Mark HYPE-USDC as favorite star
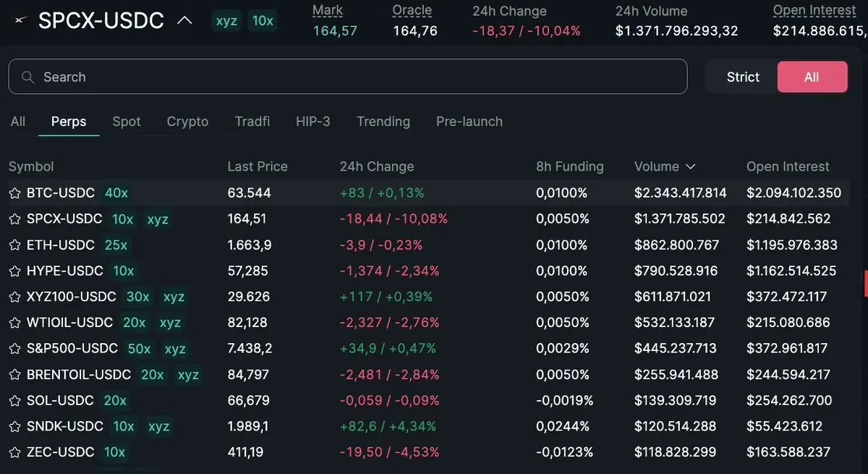This screenshot has width=868, height=474. [x=14, y=271]
